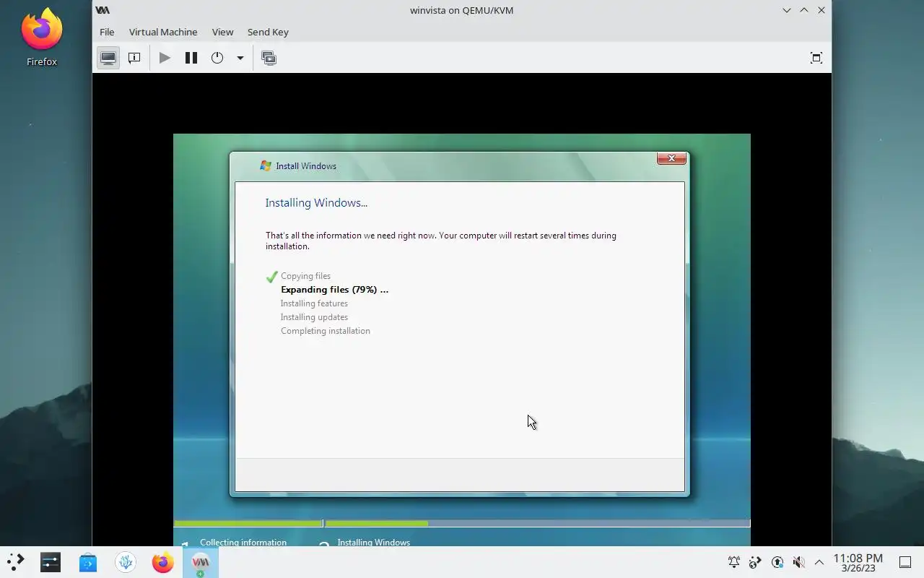
Task: Manage VM snapshots icon
Action: tap(269, 58)
